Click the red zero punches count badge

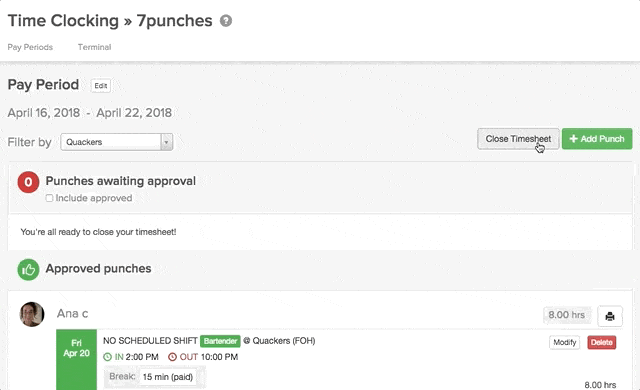(x=28, y=182)
